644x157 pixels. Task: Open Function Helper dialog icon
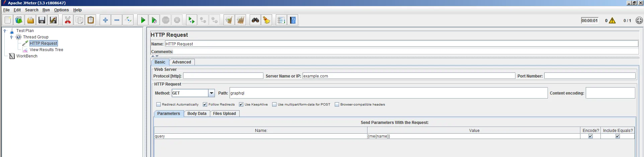click(281, 20)
